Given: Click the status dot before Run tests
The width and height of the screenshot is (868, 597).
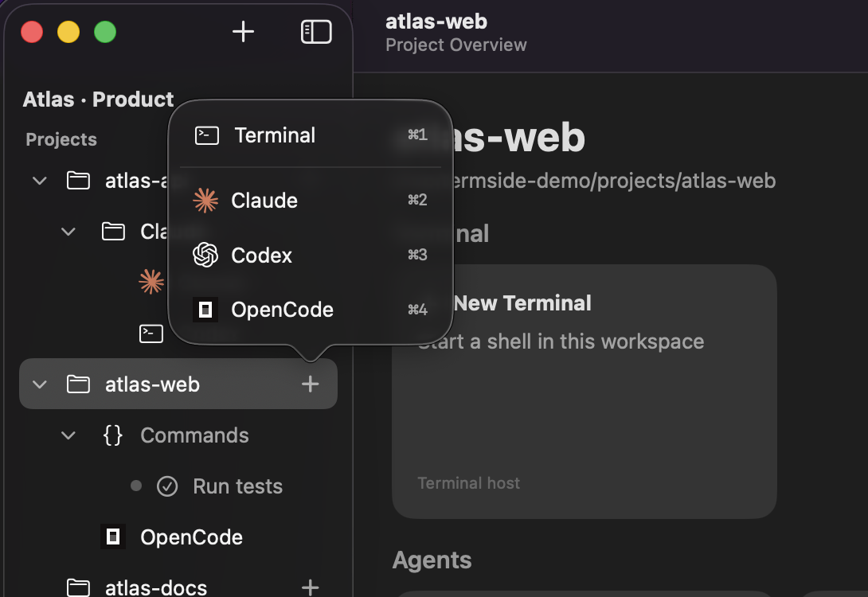Looking at the screenshot, I should tap(136, 486).
